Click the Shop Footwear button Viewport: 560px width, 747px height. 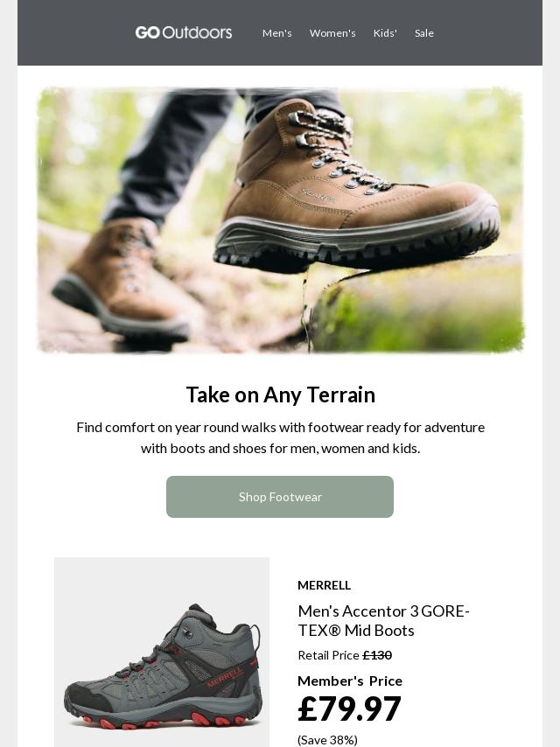[280, 497]
